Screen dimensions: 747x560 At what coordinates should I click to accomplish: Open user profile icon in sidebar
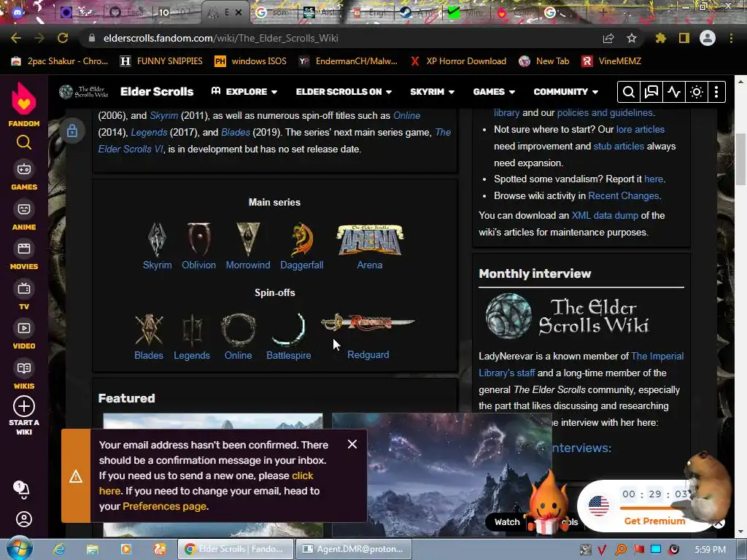pos(24,519)
